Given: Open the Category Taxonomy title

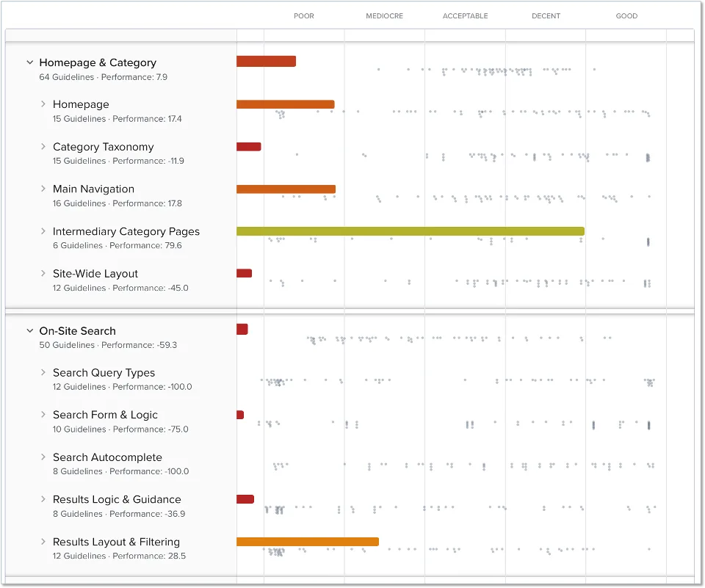Looking at the screenshot, I should 104,147.
